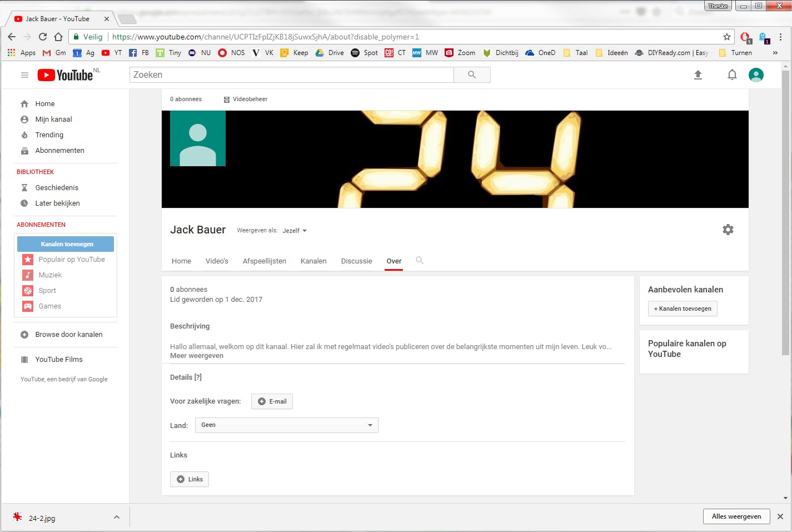Click the channel search magnifier icon
This screenshot has width=792, height=532.
click(x=420, y=260)
